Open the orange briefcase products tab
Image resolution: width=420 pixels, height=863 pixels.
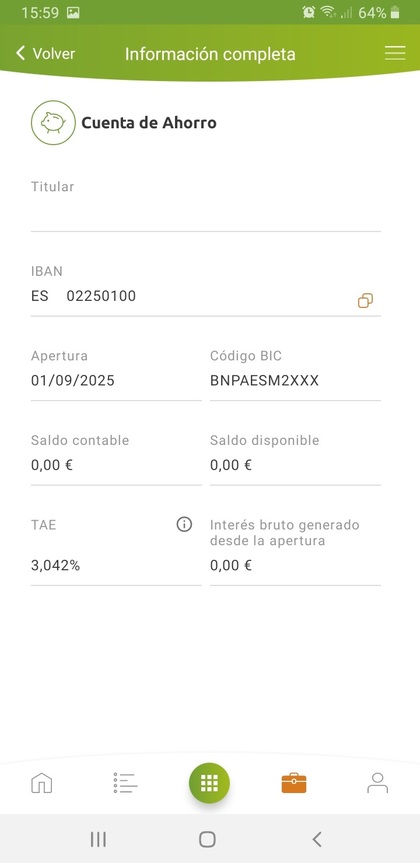pyautogui.click(x=293, y=783)
